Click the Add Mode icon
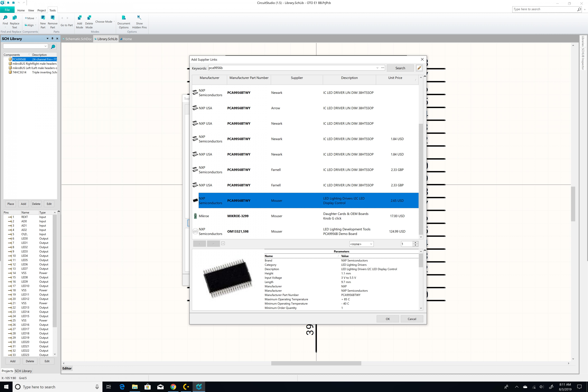 80,17
